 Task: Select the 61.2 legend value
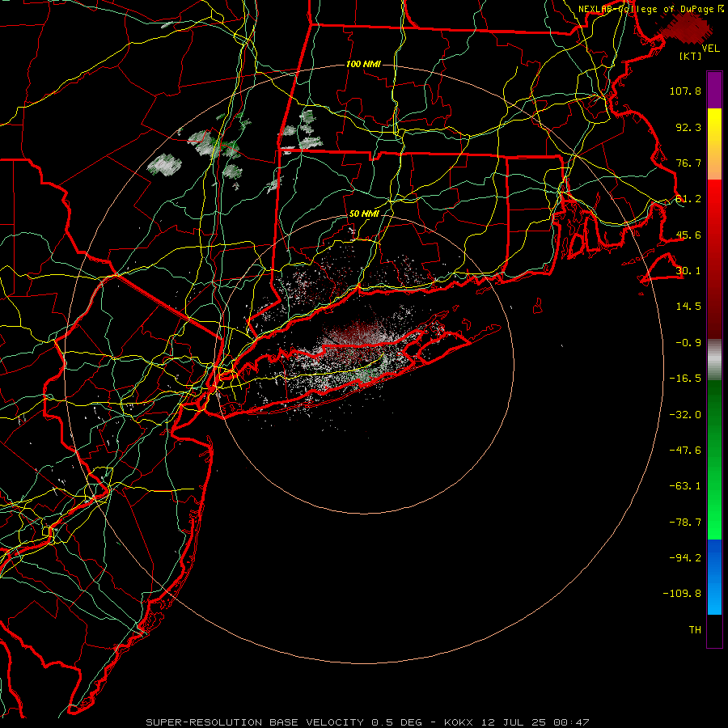point(688,199)
